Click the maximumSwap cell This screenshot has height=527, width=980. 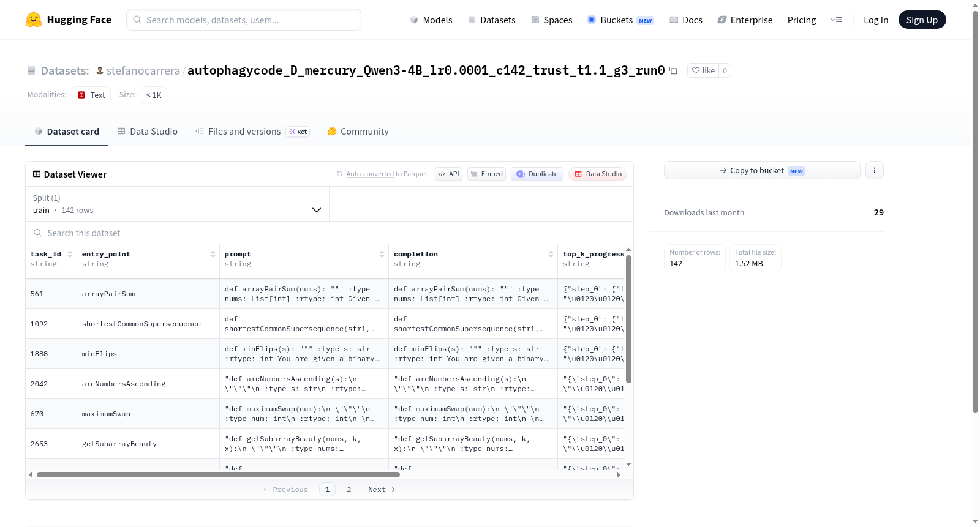point(148,414)
